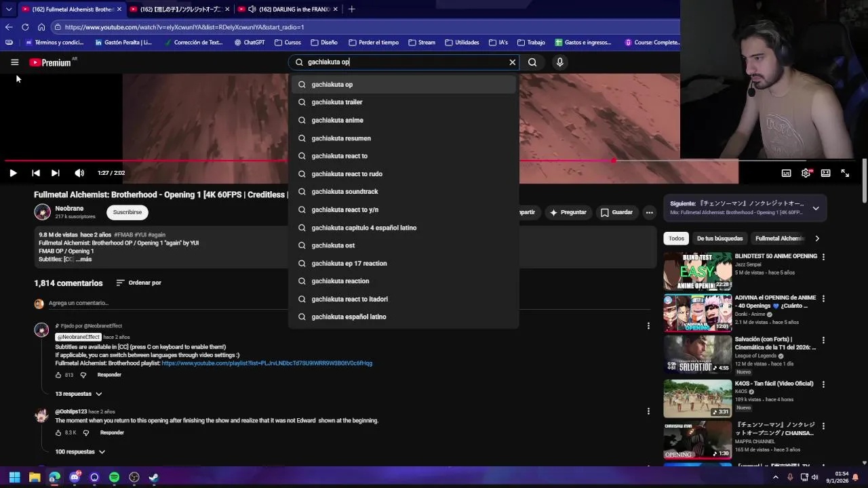Image resolution: width=868 pixels, height=488 pixels.
Task: Open the Neobrane channel avatar
Action: tap(42, 212)
